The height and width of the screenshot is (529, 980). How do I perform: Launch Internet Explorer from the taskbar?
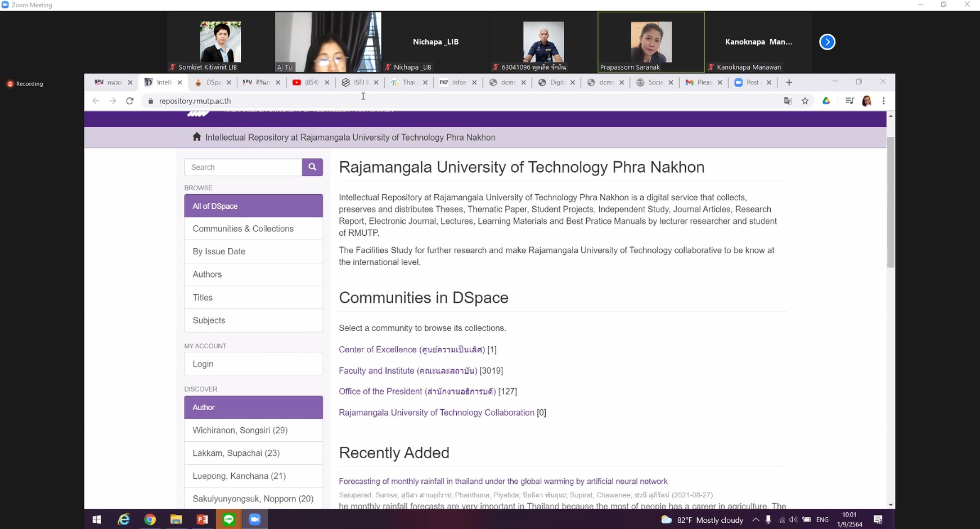coord(124,519)
